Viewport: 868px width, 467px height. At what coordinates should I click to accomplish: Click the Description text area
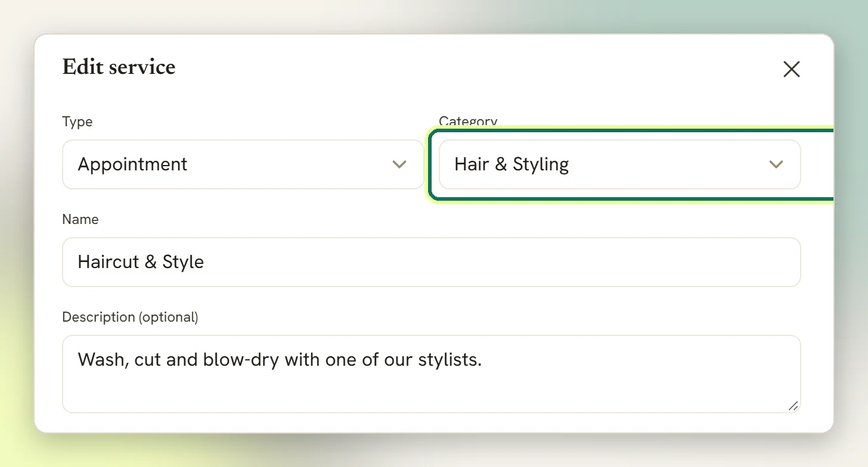432,374
